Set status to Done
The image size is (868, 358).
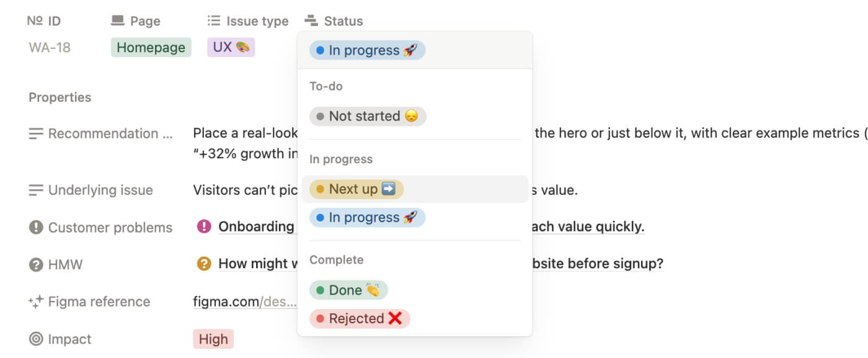[348, 290]
